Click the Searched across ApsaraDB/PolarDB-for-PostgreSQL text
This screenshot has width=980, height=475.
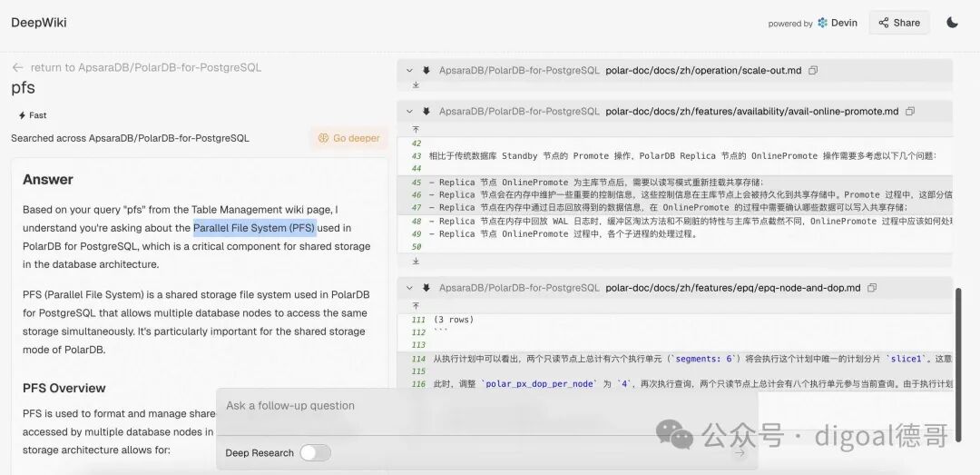click(x=130, y=138)
